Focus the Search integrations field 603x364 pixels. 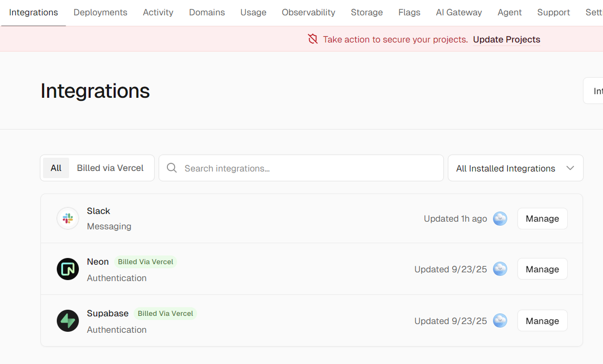(301, 168)
